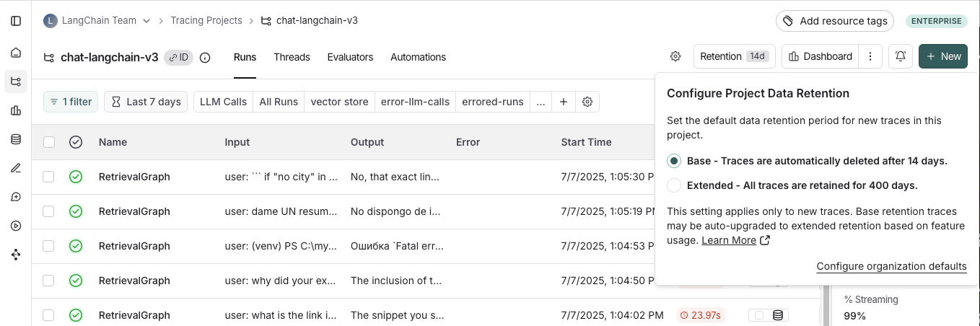Click the ENTERPRISE plan badge
The width and height of the screenshot is (980, 326).
937,21
